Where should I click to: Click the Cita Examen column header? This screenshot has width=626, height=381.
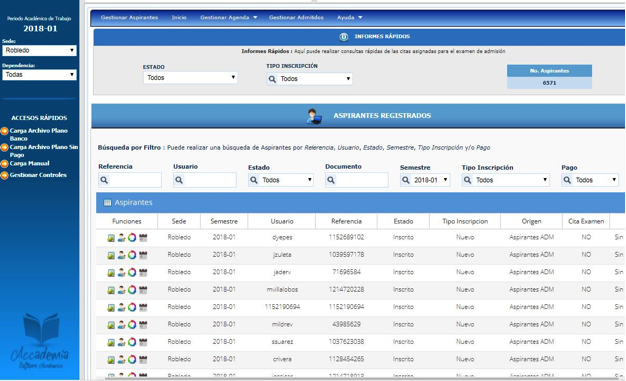(x=586, y=221)
